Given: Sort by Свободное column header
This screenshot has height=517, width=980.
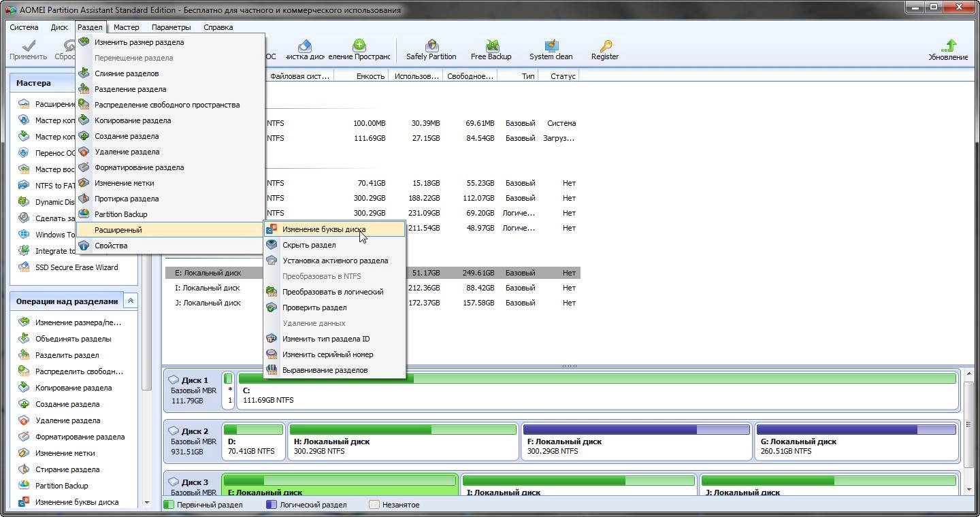Looking at the screenshot, I should click(x=470, y=76).
